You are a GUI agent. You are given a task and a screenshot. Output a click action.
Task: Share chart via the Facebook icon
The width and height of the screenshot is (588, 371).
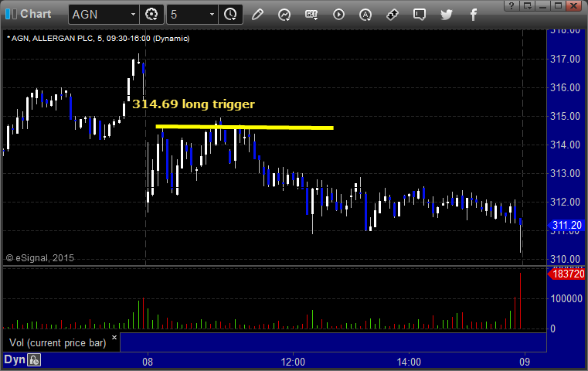coord(473,15)
